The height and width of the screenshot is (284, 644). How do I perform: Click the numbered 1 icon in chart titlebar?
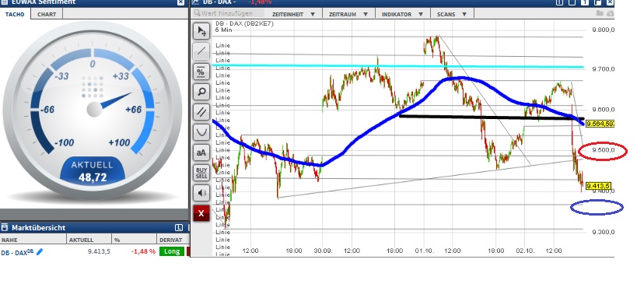584,2
